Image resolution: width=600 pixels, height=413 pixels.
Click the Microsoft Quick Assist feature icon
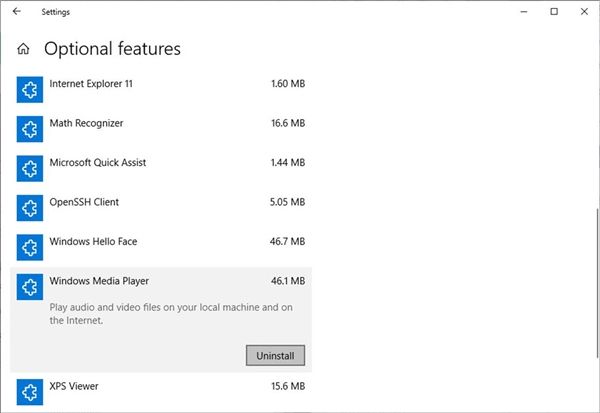coord(29,168)
